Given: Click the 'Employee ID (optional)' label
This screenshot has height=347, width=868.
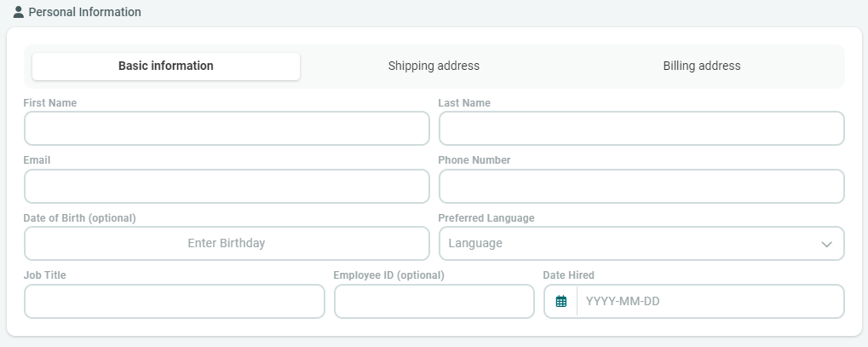Looking at the screenshot, I should coord(388,275).
